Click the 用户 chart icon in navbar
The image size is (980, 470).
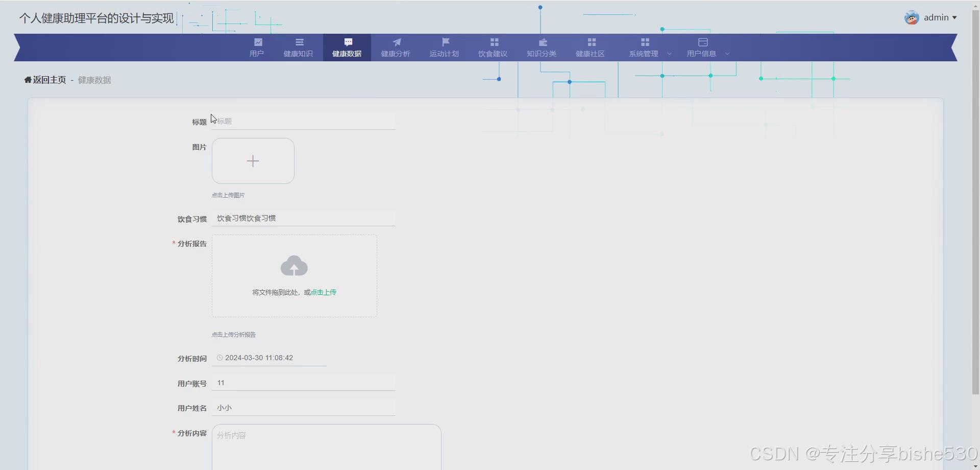pyautogui.click(x=258, y=42)
